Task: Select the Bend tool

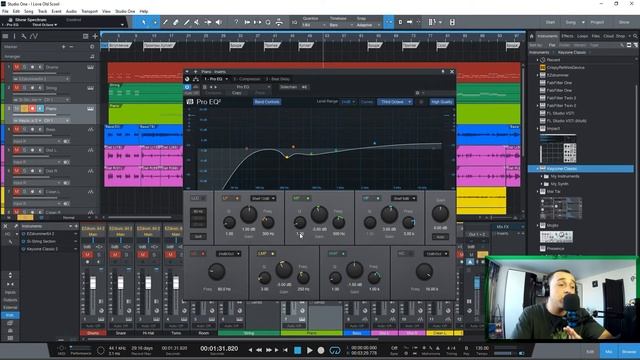Action: tap(208, 22)
